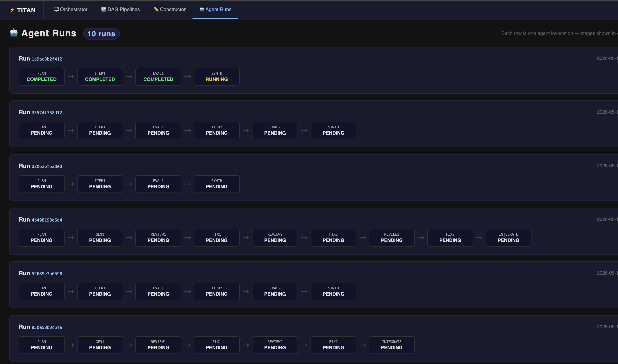Click GEN1 stage in run 4b498198d6a4
The width and height of the screenshot is (618, 364).
coord(100,238)
